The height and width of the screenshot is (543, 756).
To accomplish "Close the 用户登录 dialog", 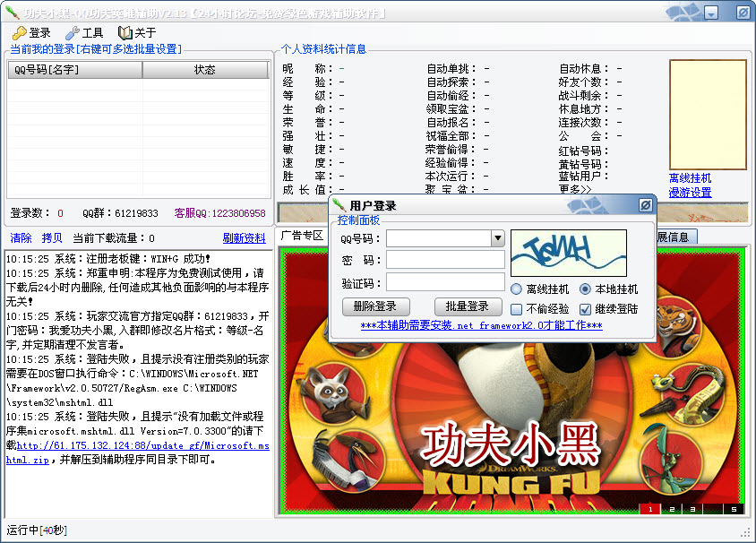I will click(646, 205).
